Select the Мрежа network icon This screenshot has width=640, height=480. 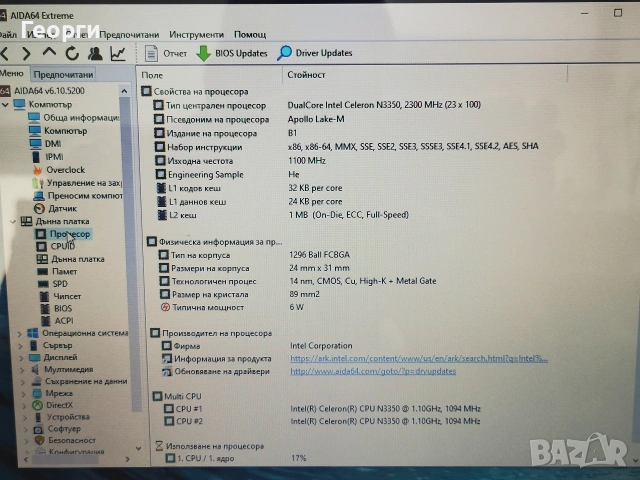coord(37,393)
